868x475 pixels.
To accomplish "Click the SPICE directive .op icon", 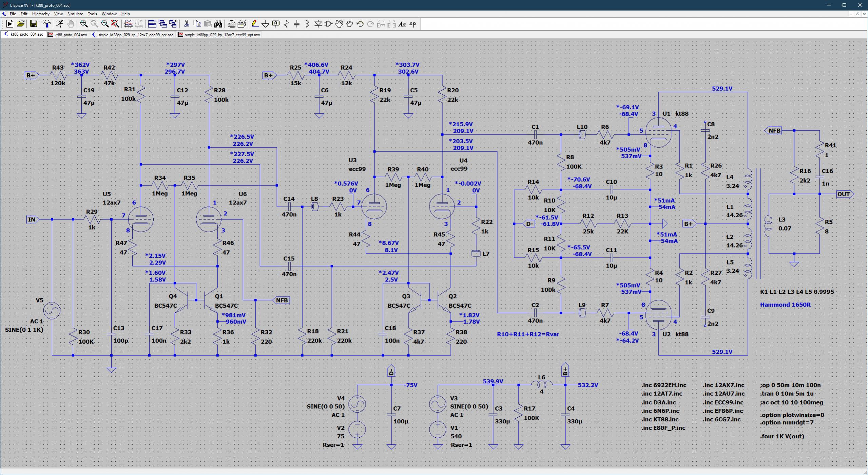I will coord(413,24).
